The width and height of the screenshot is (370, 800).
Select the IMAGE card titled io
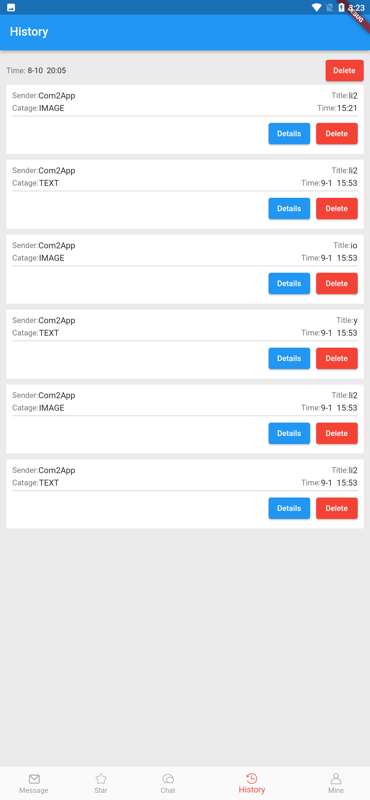pyautogui.click(x=185, y=269)
